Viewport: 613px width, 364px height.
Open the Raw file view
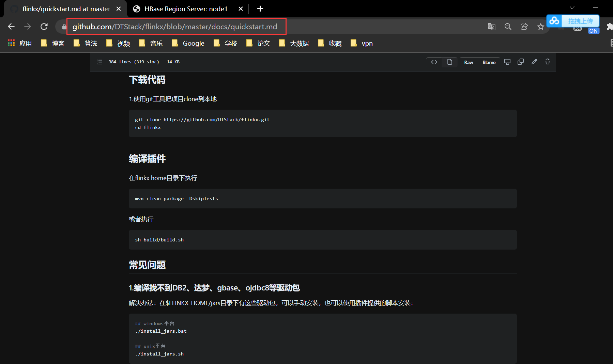click(x=469, y=62)
